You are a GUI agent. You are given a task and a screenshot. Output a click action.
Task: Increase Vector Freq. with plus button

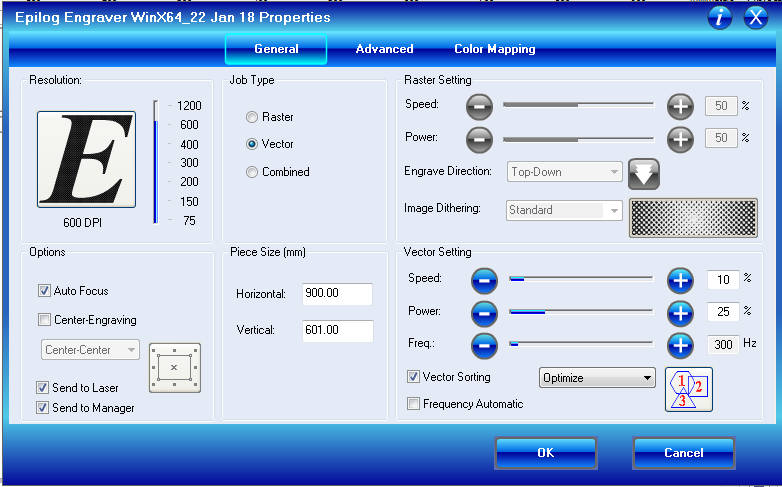pyautogui.click(x=680, y=345)
